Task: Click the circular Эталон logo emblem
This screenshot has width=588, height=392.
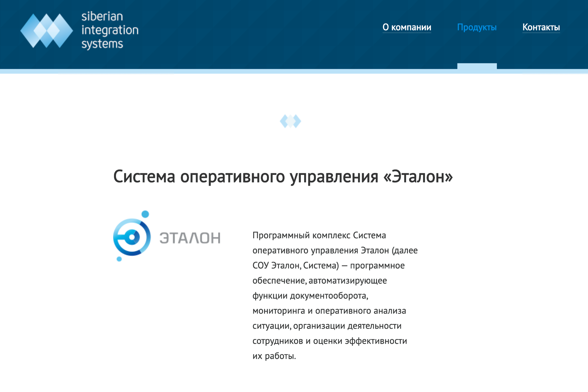Action: click(x=132, y=236)
